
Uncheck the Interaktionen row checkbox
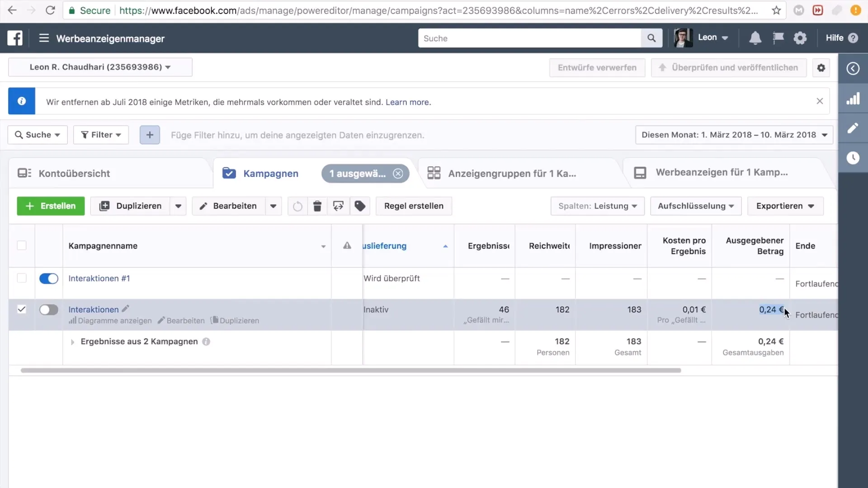pyautogui.click(x=22, y=309)
